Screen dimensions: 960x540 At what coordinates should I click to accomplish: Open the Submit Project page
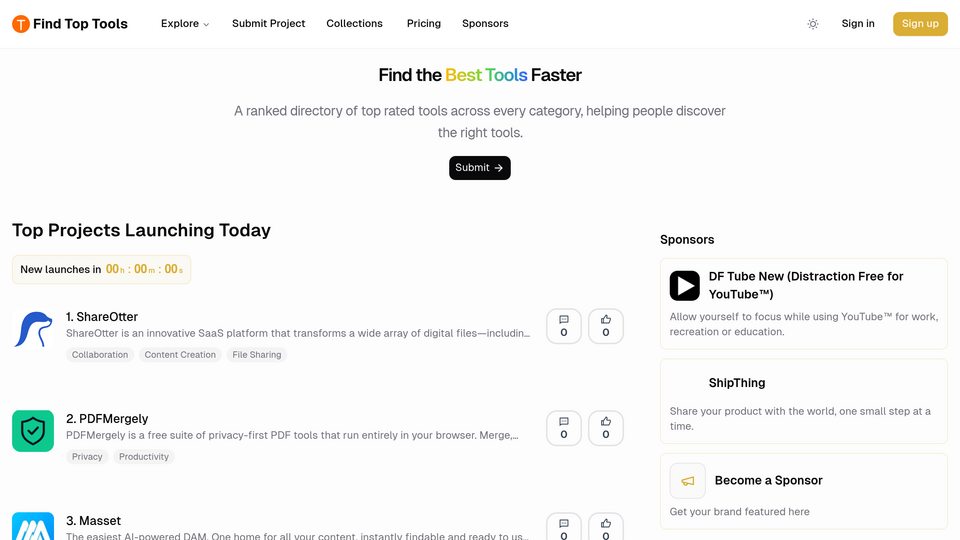pyautogui.click(x=268, y=24)
